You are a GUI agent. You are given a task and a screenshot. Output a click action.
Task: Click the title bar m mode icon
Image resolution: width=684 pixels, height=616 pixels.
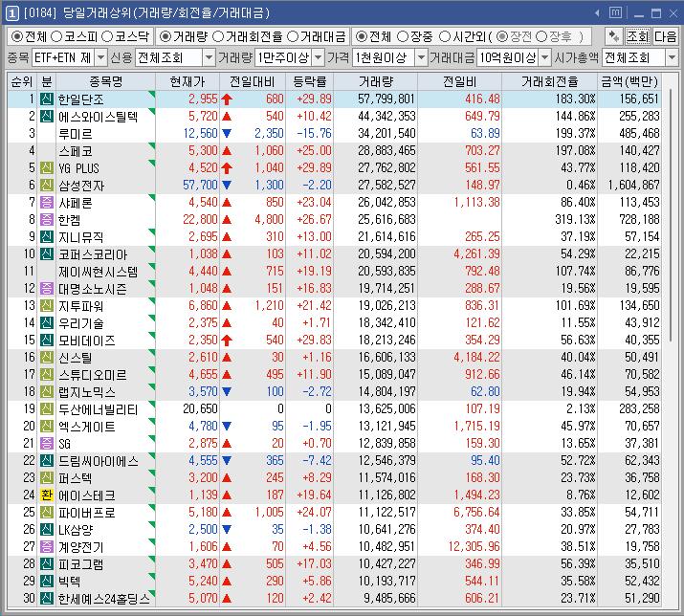point(615,12)
